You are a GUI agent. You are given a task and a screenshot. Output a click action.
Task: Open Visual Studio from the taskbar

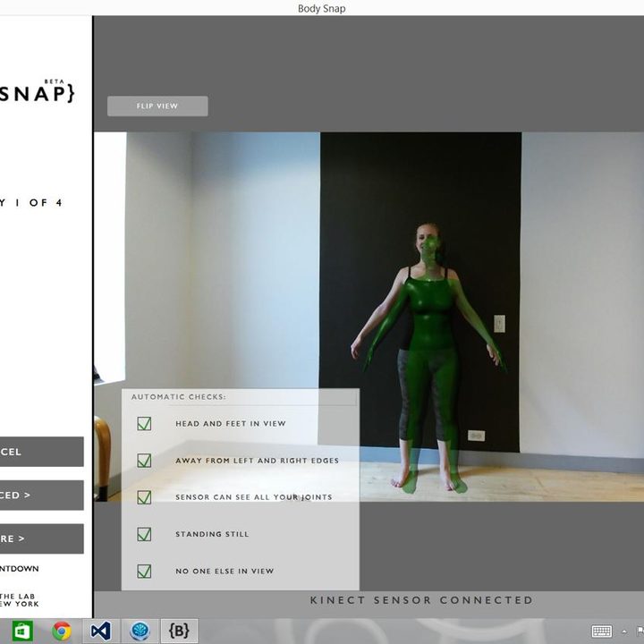coord(101,631)
